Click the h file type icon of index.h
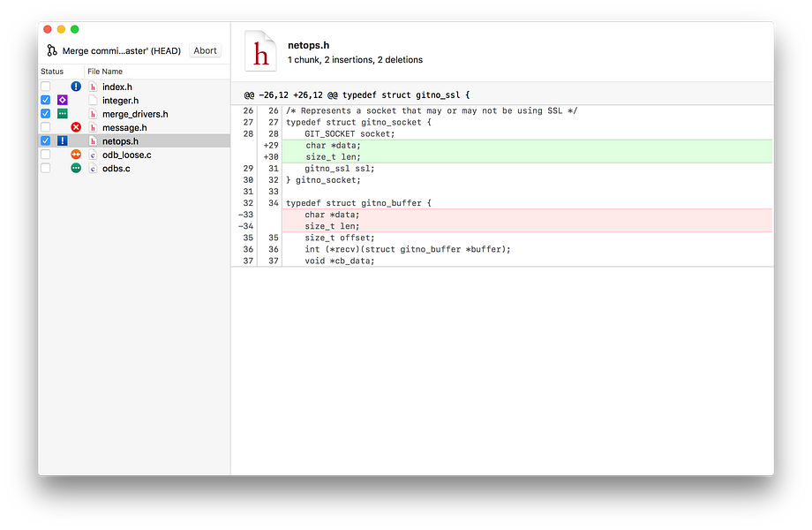Viewport: 812px width, 530px height. pos(93,87)
